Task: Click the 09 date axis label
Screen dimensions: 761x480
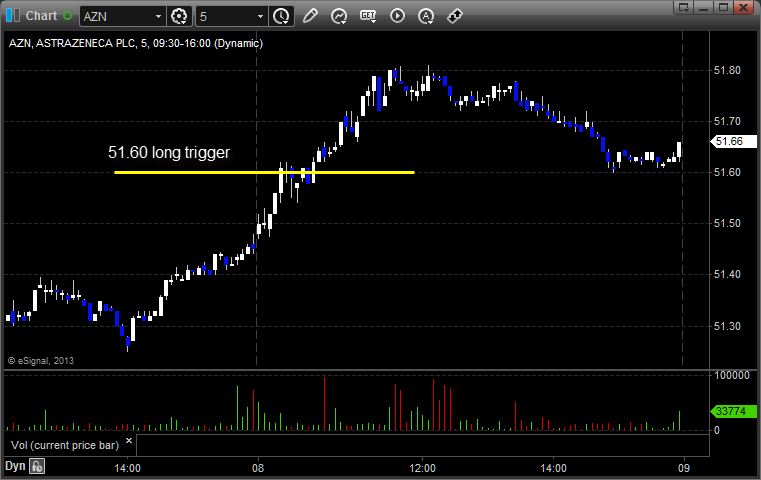Action: point(684,468)
